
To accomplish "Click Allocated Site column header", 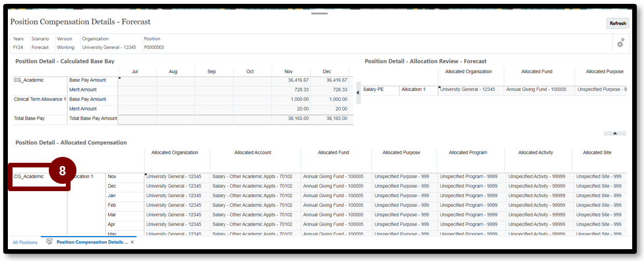I will click(x=597, y=153).
